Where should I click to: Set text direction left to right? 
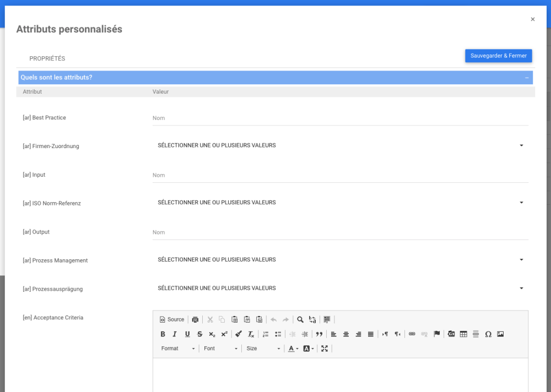[x=385, y=334]
